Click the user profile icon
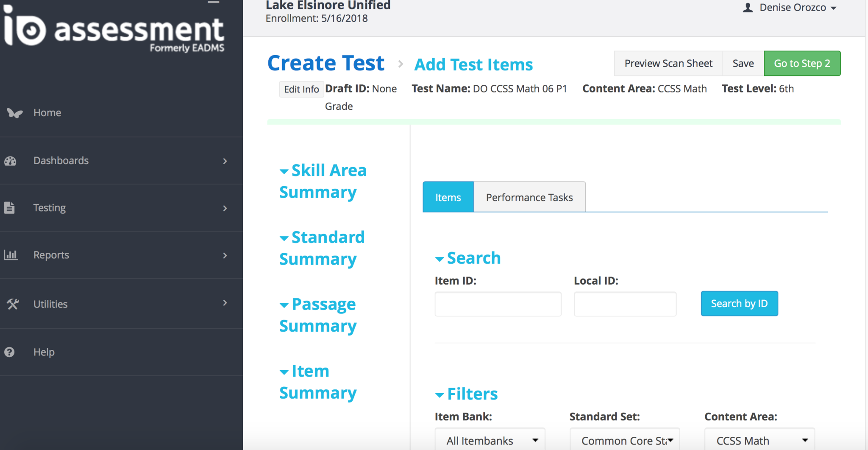 pyautogui.click(x=748, y=8)
